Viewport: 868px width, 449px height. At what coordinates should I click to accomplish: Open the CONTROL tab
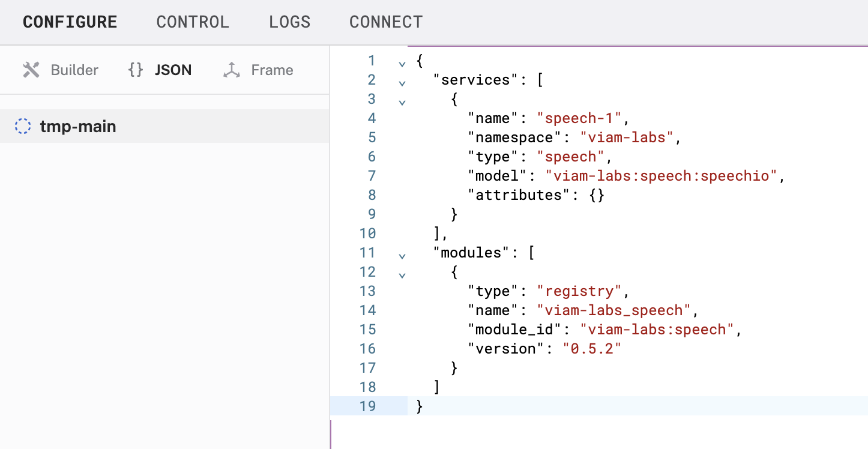click(193, 22)
